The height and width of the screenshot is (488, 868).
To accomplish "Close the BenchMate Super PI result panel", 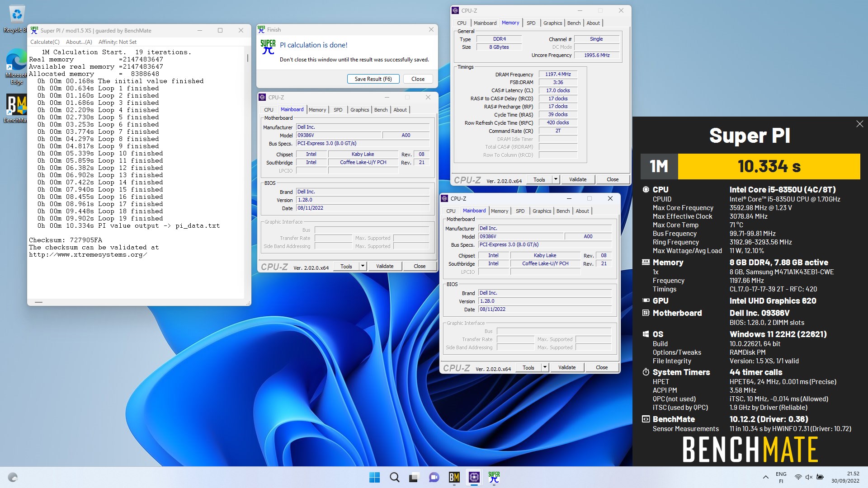I will tap(859, 124).
